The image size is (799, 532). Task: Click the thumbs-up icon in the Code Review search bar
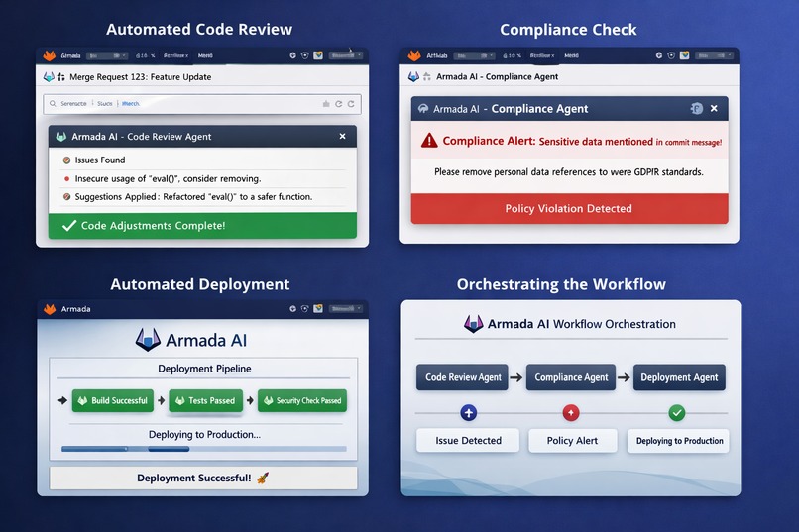coord(326,104)
